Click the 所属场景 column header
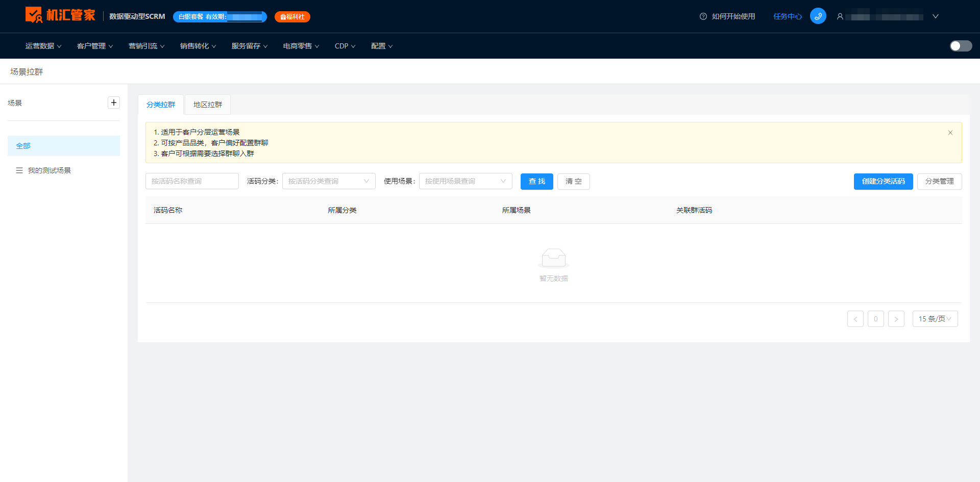The width and height of the screenshot is (980, 482). click(516, 210)
